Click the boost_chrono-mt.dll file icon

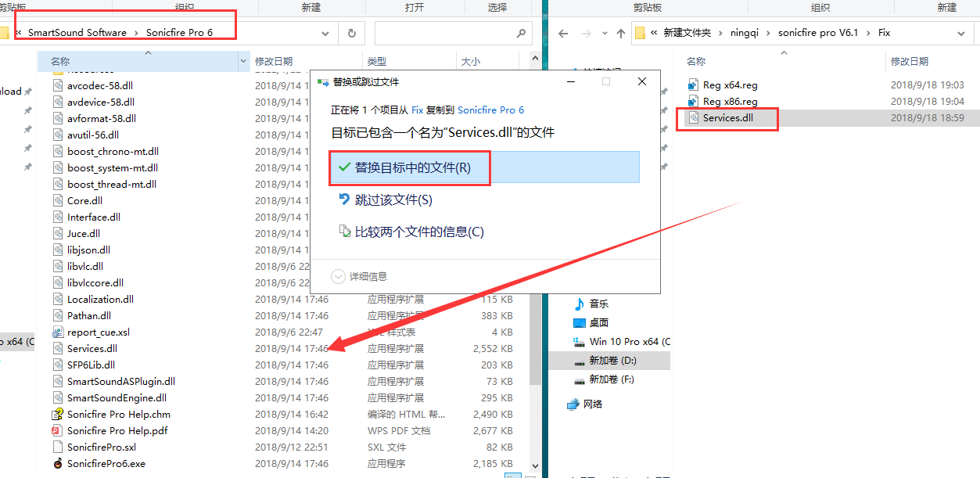pos(58,151)
